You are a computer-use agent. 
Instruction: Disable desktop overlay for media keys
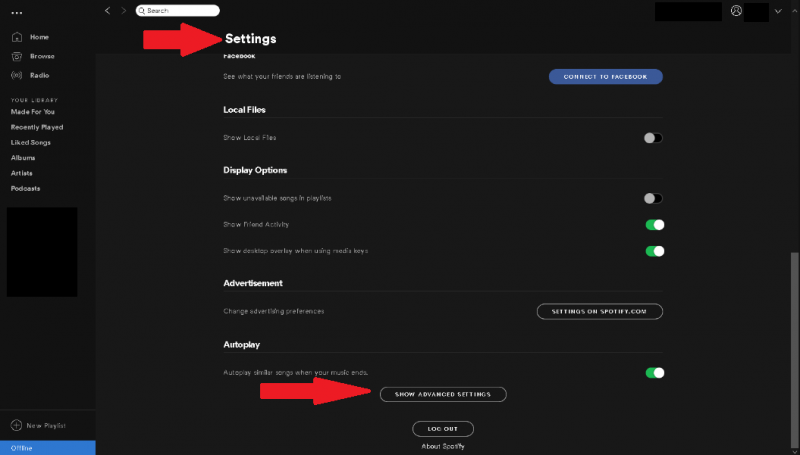[x=655, y=251]
